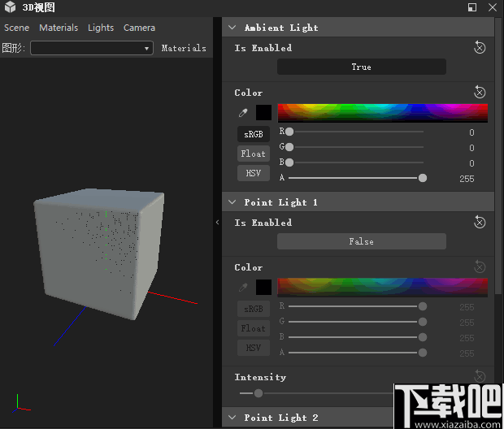Collapse the Ambient Light section
This screenshot has height=429, width=504.
(x=232, y=28)
